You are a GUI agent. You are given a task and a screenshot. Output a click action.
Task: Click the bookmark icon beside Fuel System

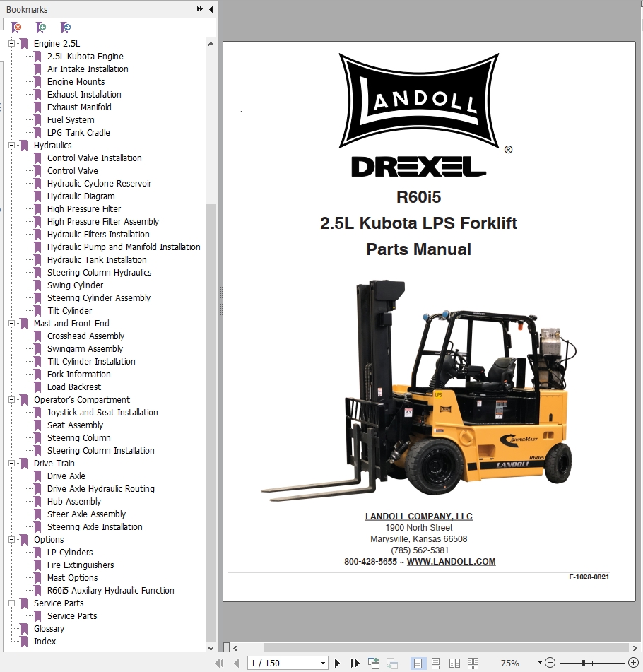(37, 120)
